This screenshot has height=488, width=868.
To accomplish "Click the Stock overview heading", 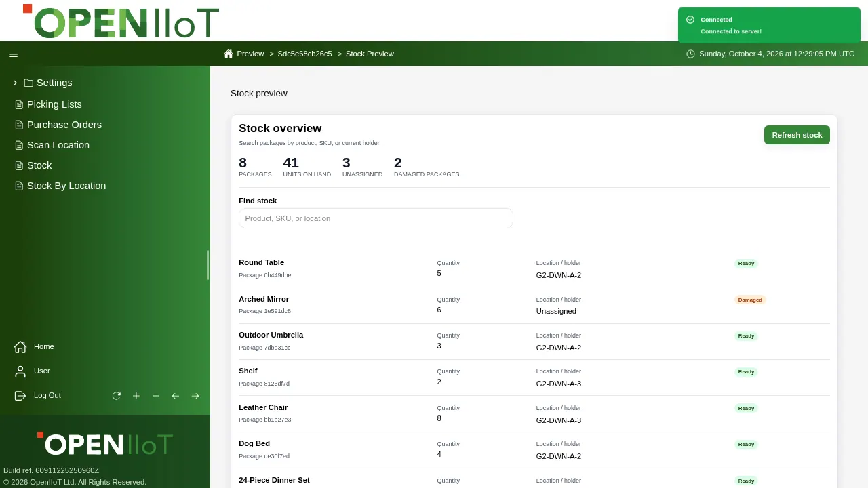I will (280, 129).
